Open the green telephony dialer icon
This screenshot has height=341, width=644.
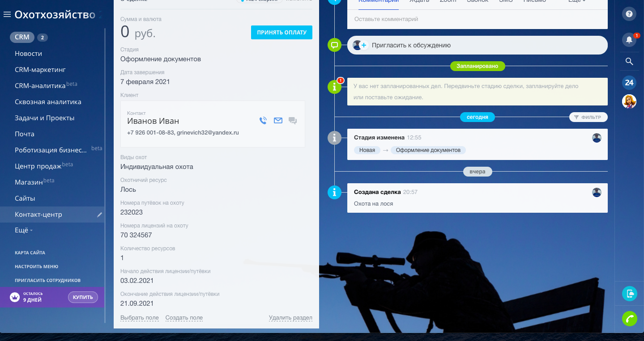point(630,319)
